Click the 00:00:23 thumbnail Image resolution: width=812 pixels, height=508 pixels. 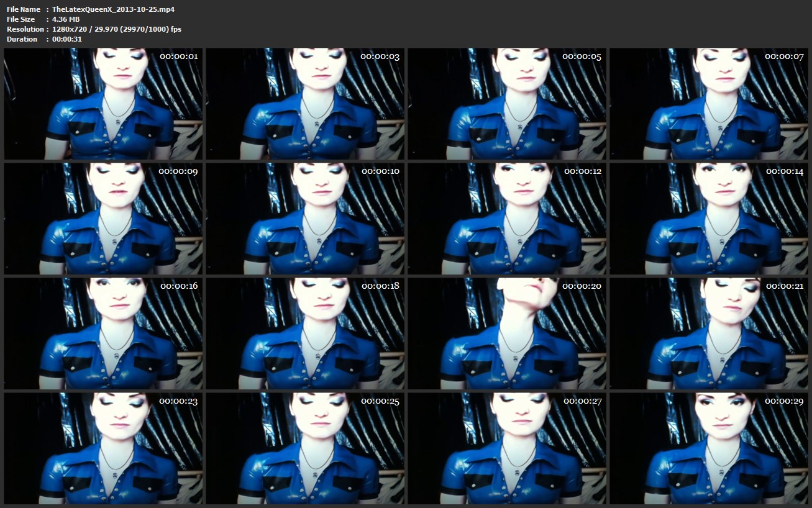[x=103, y=448]
